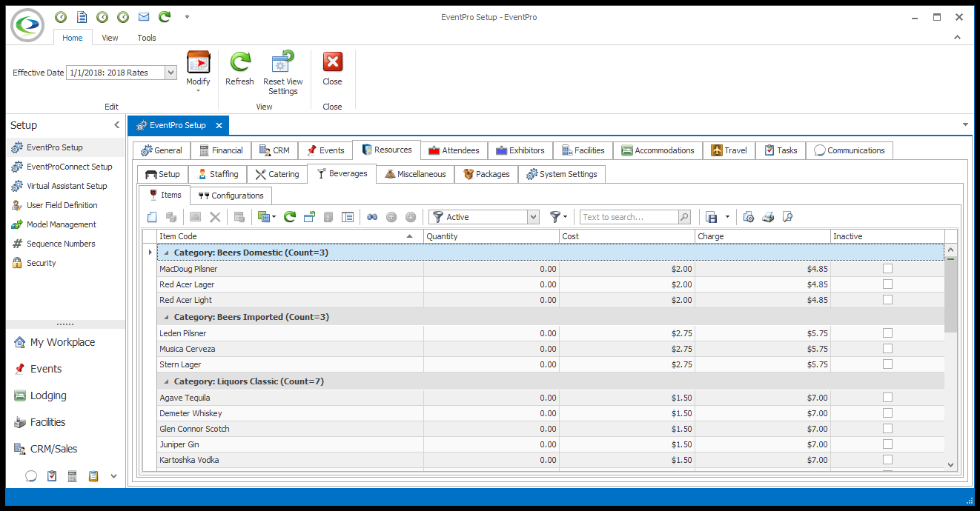Click the grid scrollbar down arrow

(951, 464)
